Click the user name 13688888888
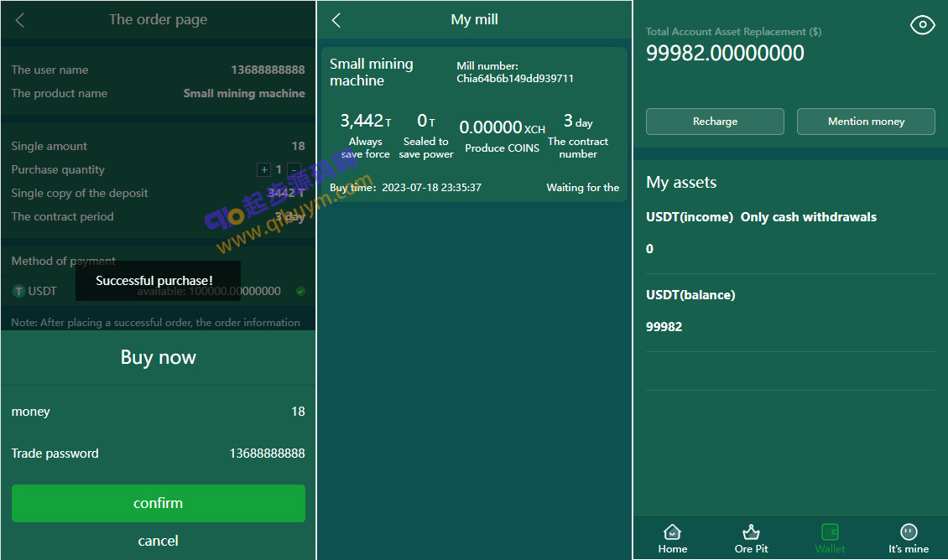 click(268, 70)
